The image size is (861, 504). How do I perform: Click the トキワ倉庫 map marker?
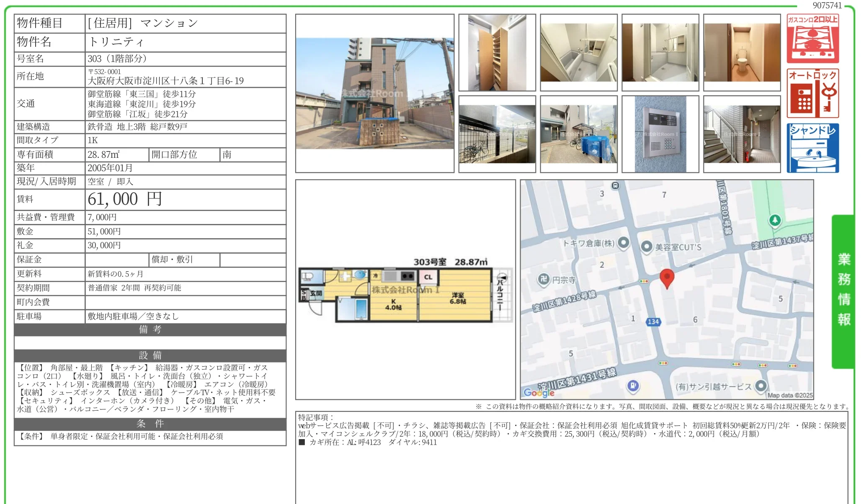624,242
